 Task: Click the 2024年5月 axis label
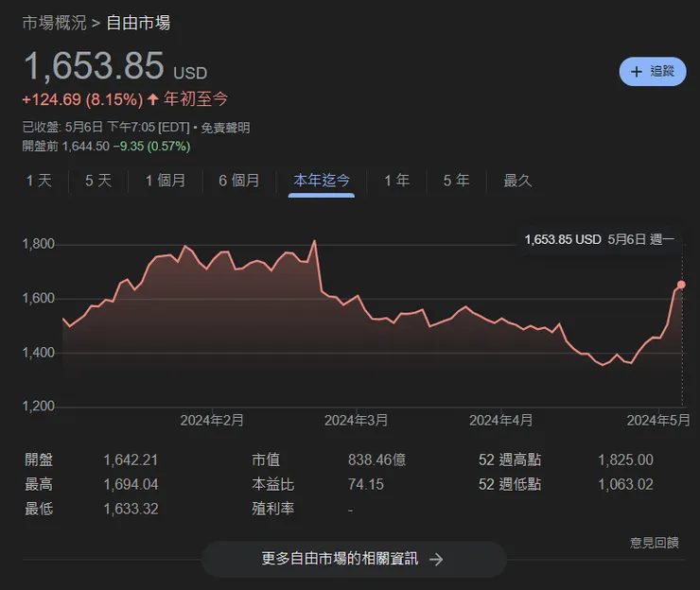point(658,421)
